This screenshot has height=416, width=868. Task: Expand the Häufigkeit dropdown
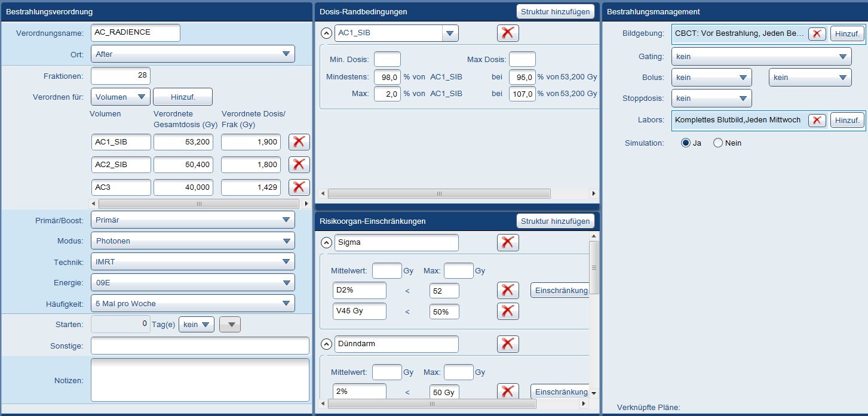(x=192, y=303)
